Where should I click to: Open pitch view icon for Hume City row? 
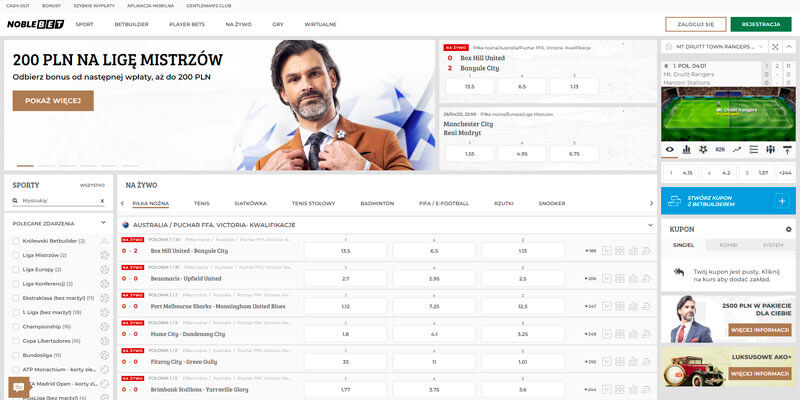tap(620, 334)
